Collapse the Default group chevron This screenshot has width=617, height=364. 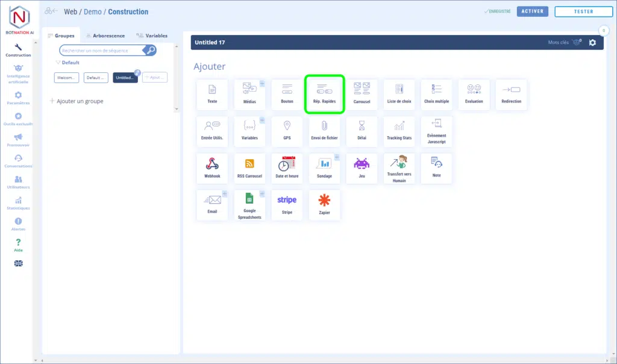click(58, 63)
